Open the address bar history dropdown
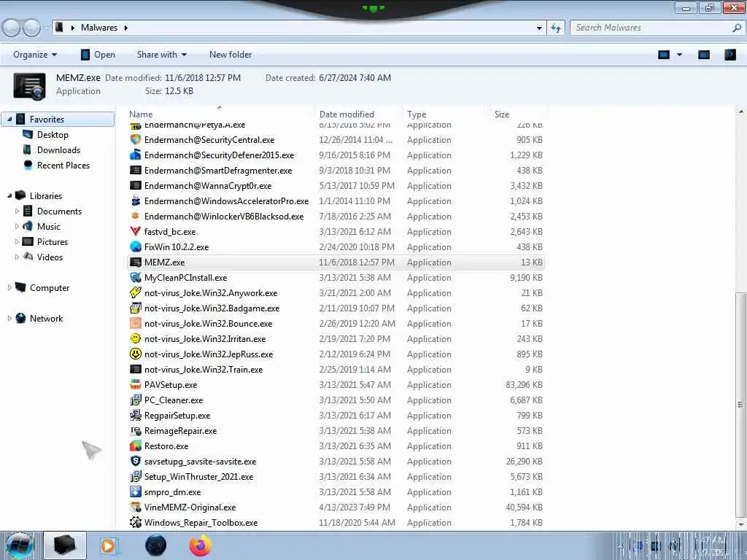The image size is (747, 560). [539, 28]
